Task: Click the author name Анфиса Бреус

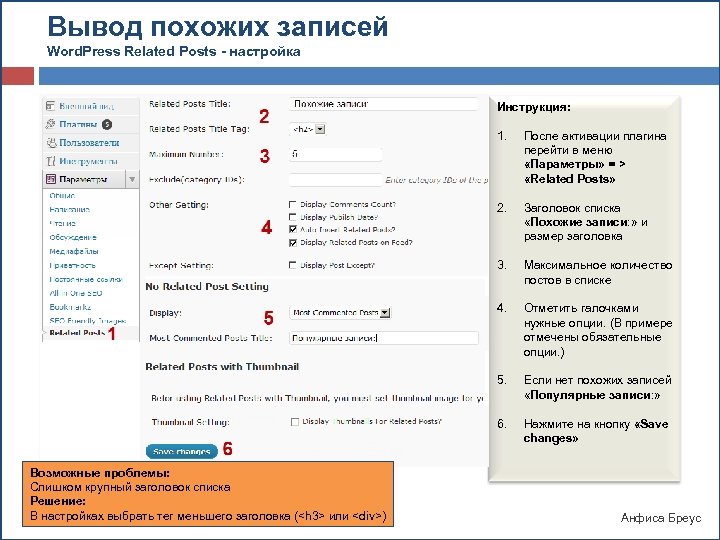Action: coord(661,518)
